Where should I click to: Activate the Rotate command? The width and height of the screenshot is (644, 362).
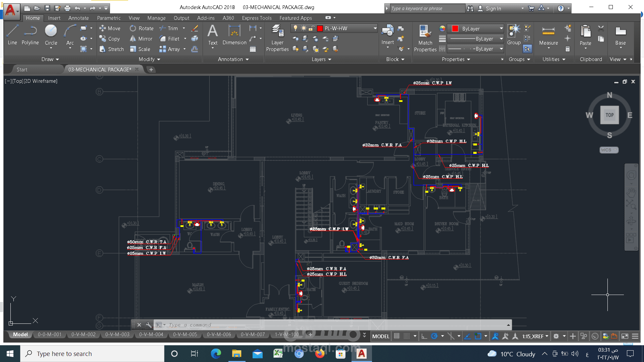(142, 28)
